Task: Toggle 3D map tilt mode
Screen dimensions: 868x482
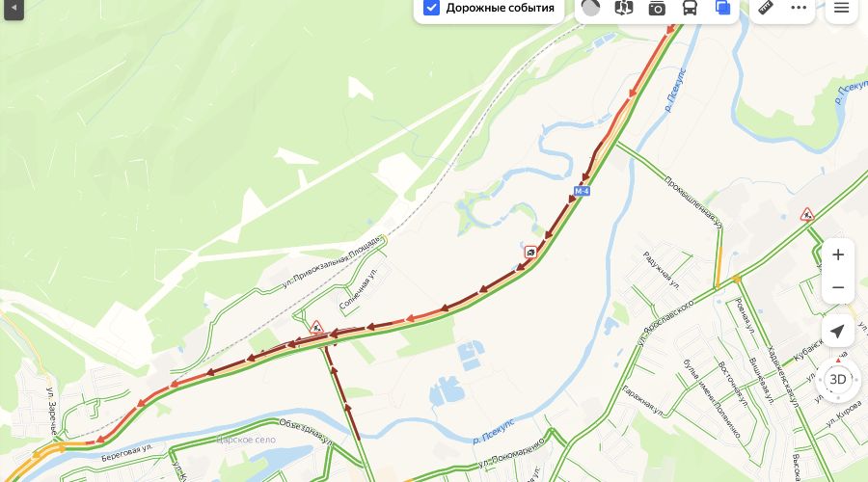Action: tap(837, 380)
